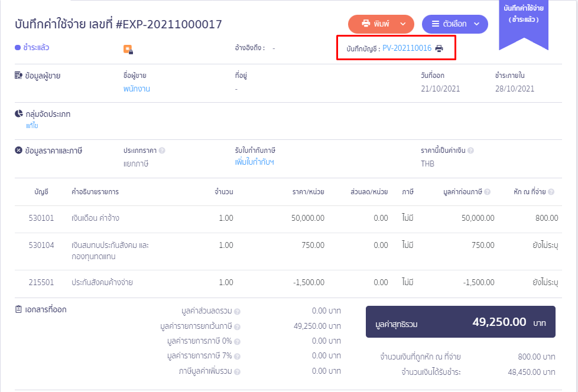This screenshot has height=392, width=578.
Task: Click help icon beside มูลค่ารายการยกเว้นภาษี
Action: click(237, 326)
